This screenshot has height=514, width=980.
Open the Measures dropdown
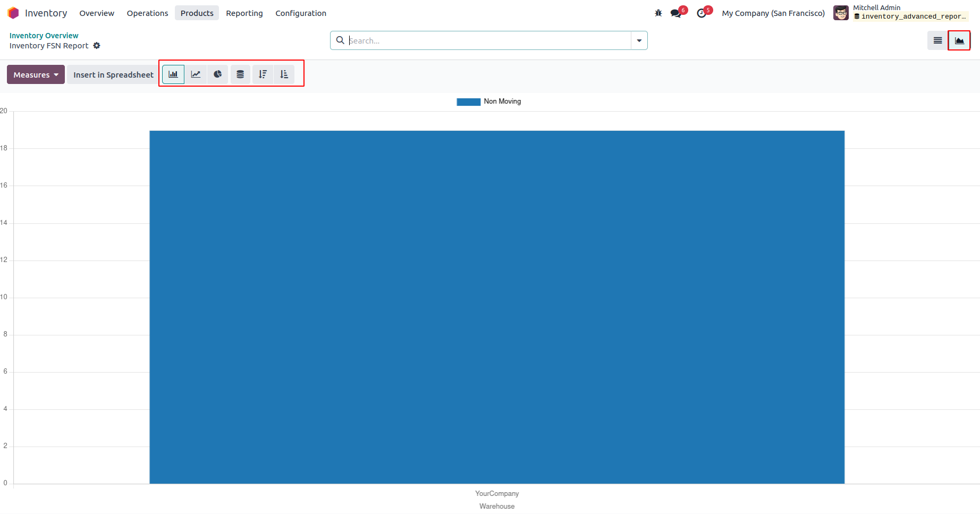(x=36, y=74)
